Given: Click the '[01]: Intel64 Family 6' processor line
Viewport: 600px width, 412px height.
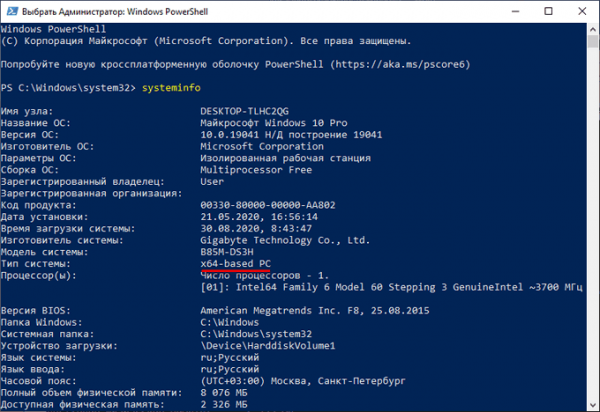Looking at the screenshot, I should point(391,287).
